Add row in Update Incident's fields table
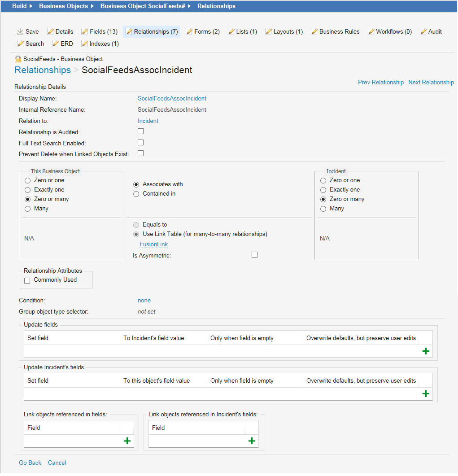Viewport: 458px width, 476px height. coord(426,394)
